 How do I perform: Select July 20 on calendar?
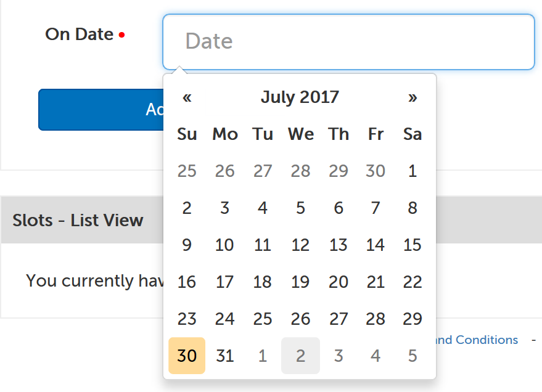coord(339,282)
